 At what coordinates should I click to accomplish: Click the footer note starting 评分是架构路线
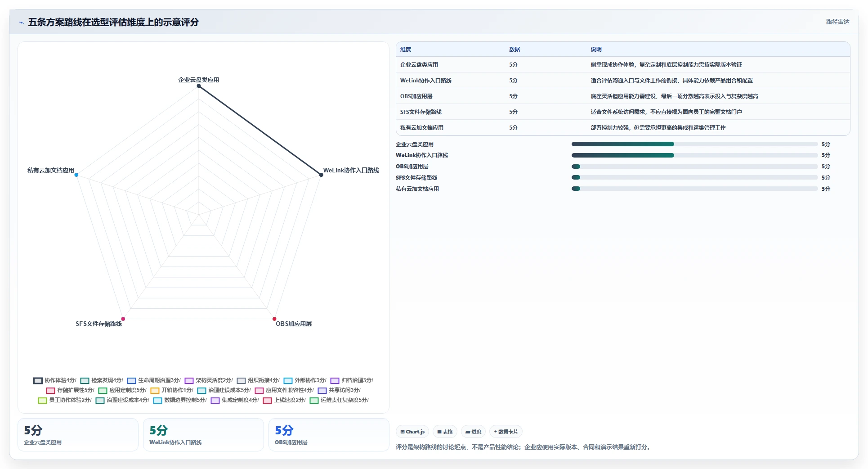coord(524,447)
